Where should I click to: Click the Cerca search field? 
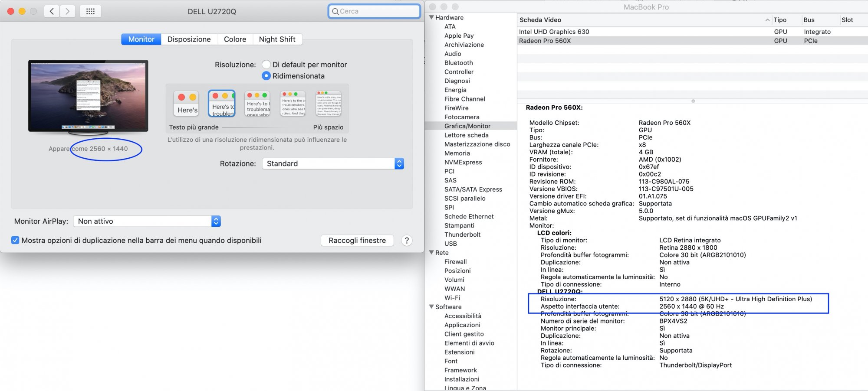(x=374, y=11)
